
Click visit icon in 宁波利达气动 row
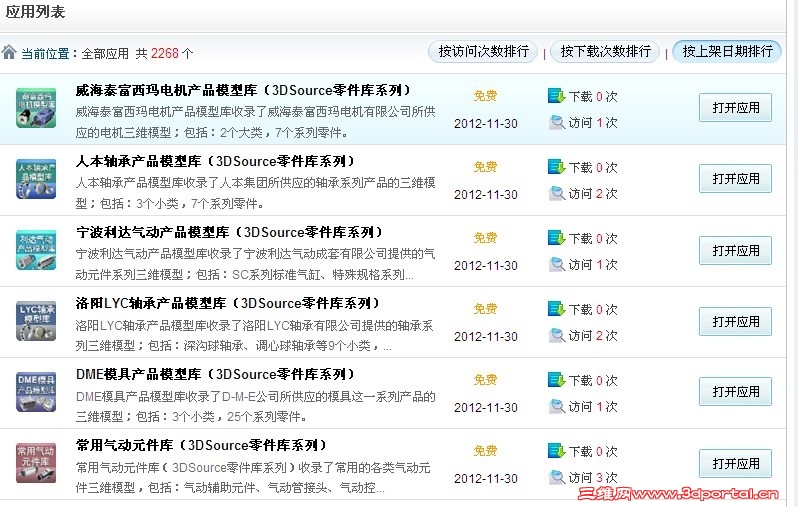click(x=557, y=264)
